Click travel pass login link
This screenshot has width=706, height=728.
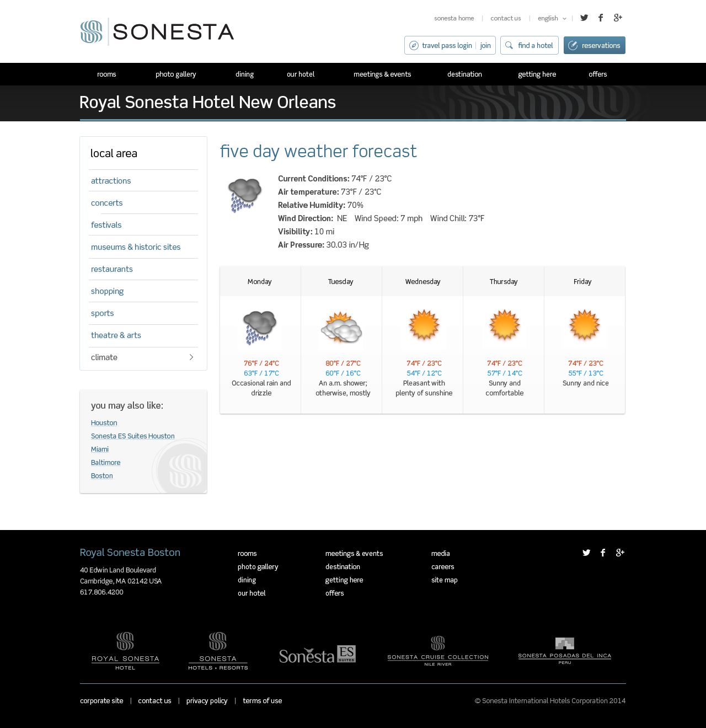pos(447,46)
